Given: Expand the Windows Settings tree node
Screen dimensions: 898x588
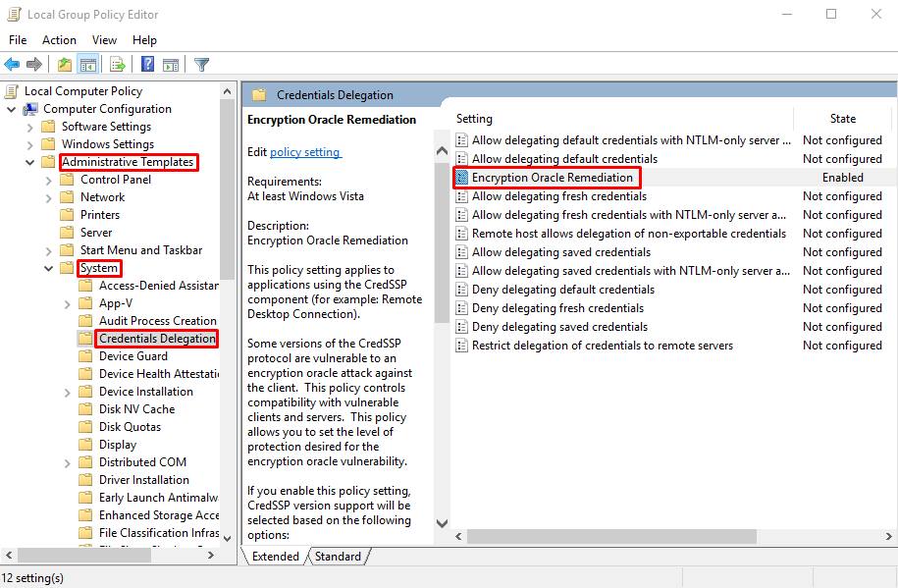Looking at the screenshot, I should 30,144.
